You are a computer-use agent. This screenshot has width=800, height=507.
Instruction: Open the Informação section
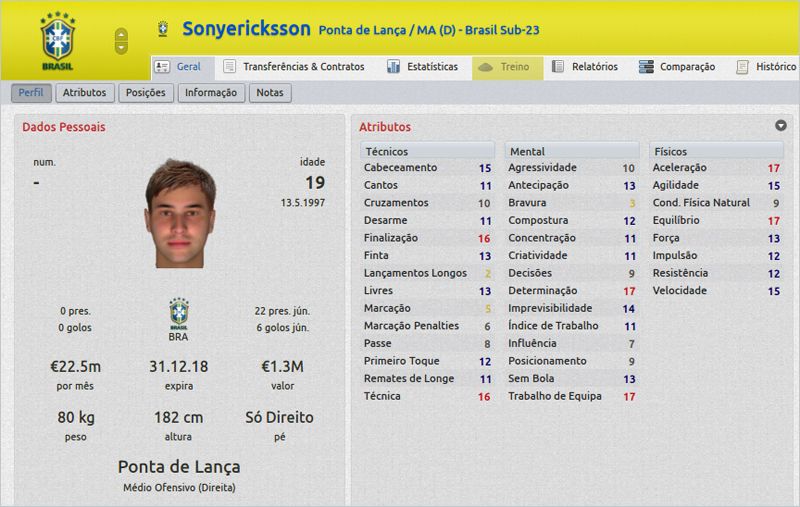pyautogui.click(x=211, y=93)
